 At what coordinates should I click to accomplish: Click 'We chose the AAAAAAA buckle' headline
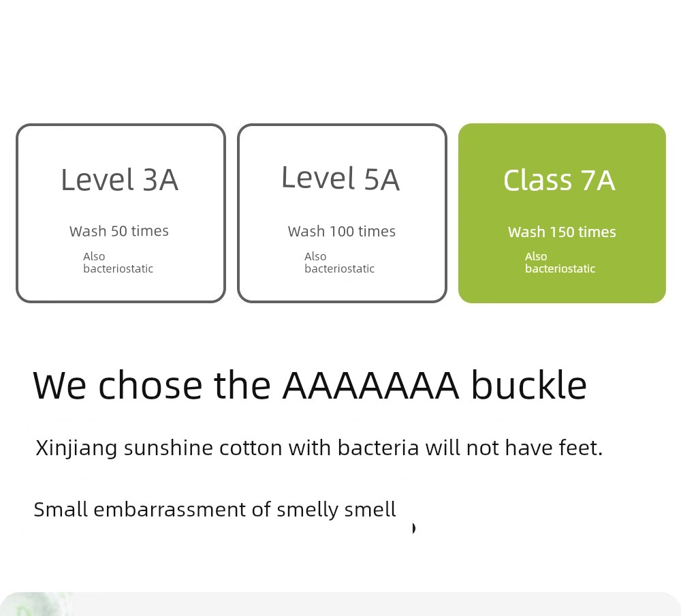(310, 385)
